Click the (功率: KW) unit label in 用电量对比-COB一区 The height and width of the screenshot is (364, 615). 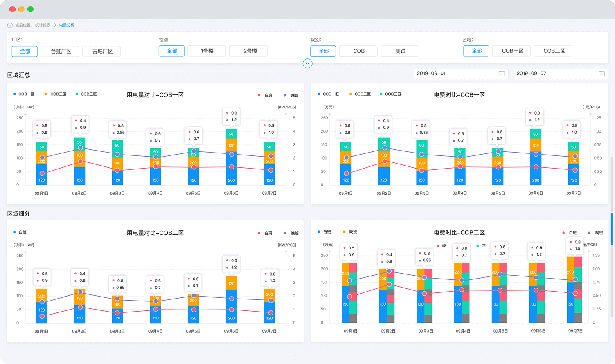[24, 107]
